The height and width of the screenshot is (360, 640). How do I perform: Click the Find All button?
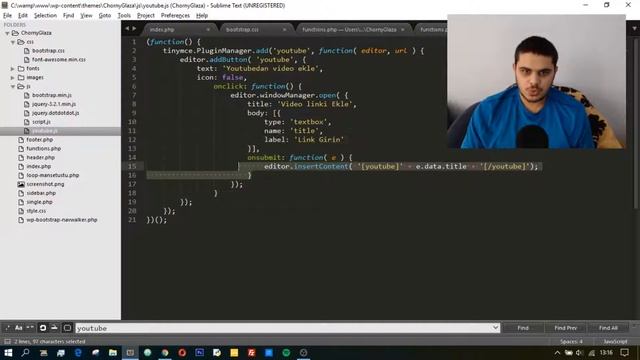click(608, 328)
